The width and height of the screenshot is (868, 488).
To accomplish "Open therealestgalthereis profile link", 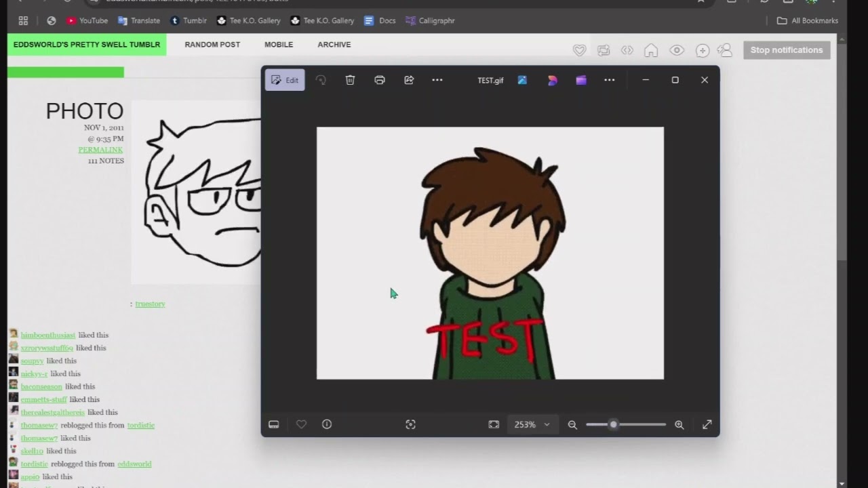I will point(52,412).
